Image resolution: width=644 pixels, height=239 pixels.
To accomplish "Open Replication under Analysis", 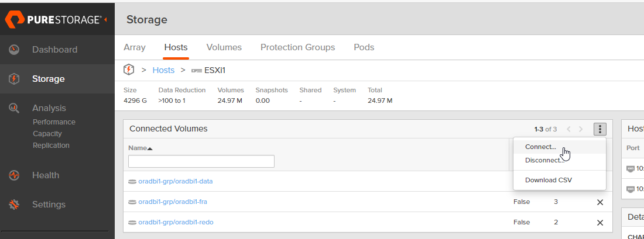I will [51, 146].
